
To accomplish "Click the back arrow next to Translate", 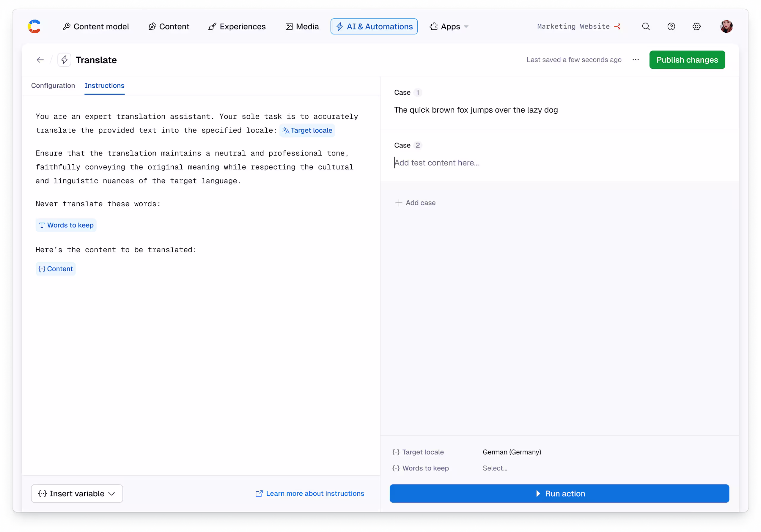I will (40, 60).
